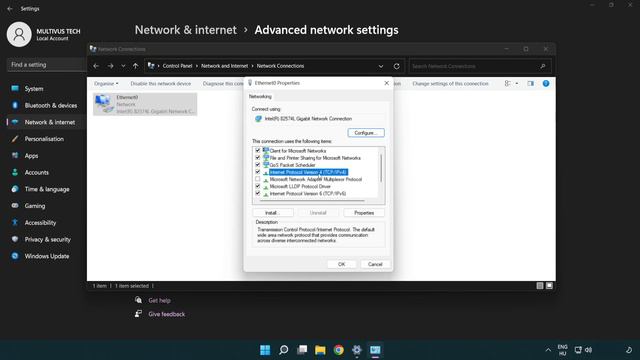The width and height of the screenshot is (640, 360).
Task: Click the Search Network Connections field
Action: [480, 66]
